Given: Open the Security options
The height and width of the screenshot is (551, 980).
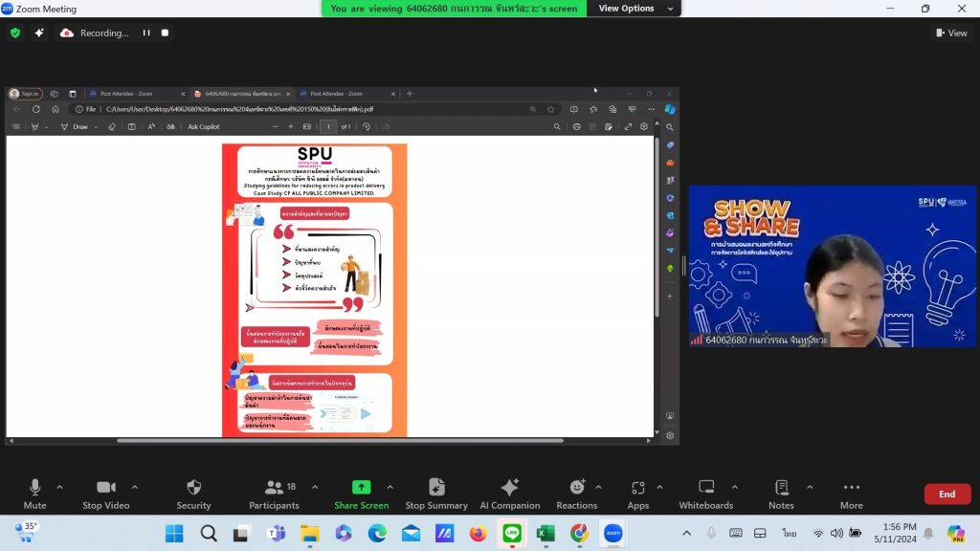Looking at the screenshot, I should 193,495.
